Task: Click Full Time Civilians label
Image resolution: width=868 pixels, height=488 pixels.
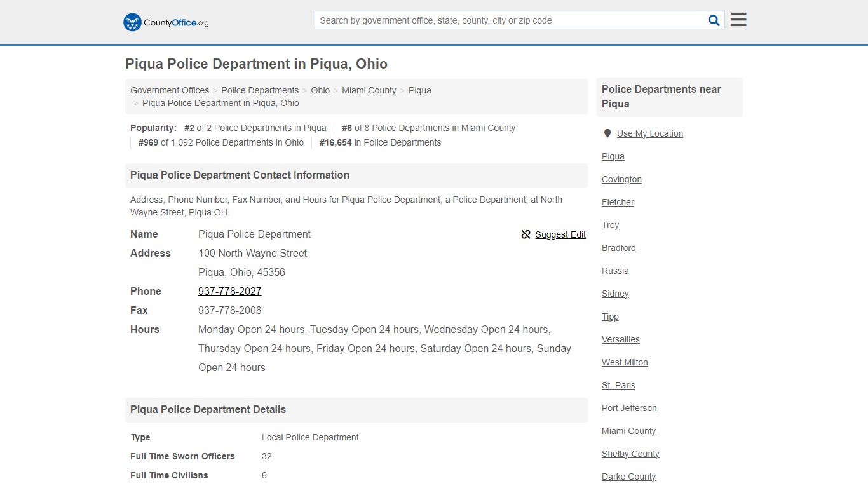Action: (169, 475)
